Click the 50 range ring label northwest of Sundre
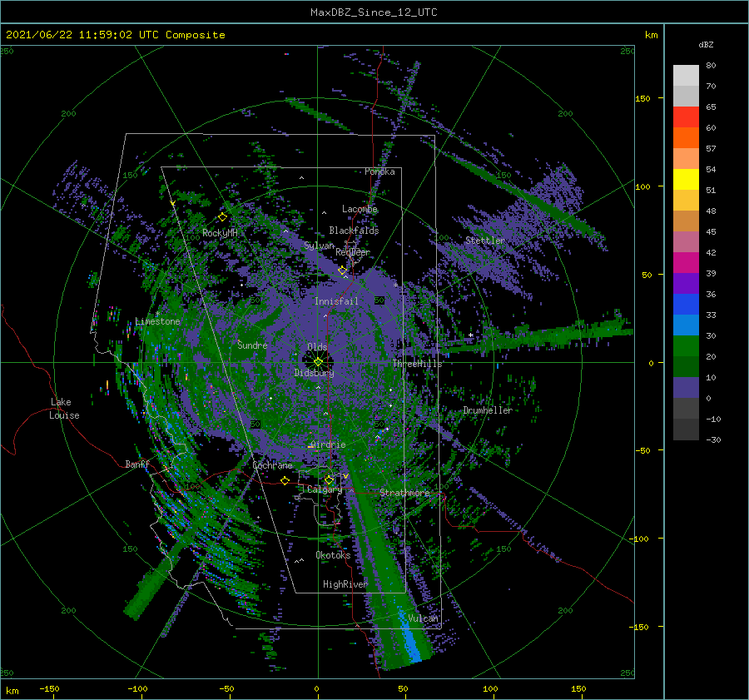 255,300
